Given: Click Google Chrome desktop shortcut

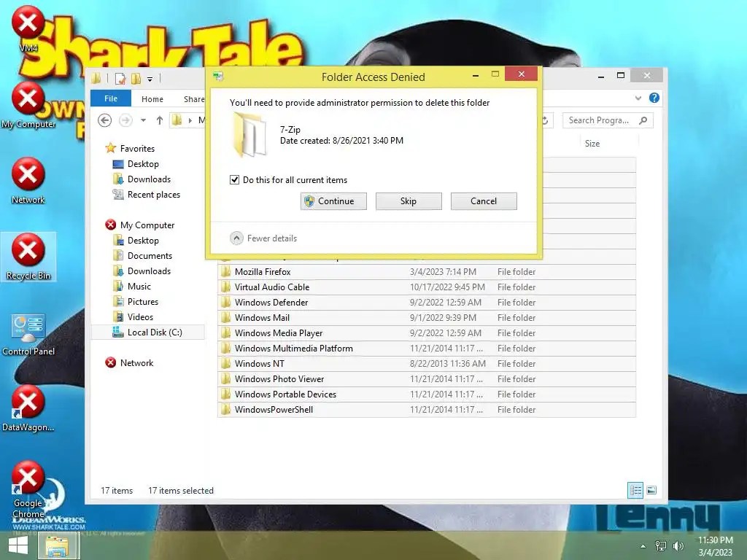Looking at the screenshot, I should (x=28, y=490).
